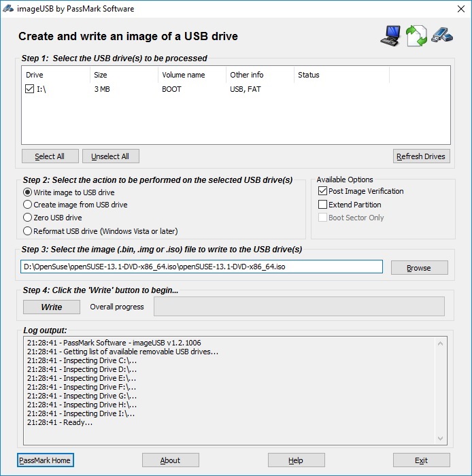The image size is (472, 476).
Task: Click inside the image file path field
Action: pos(201,267)
